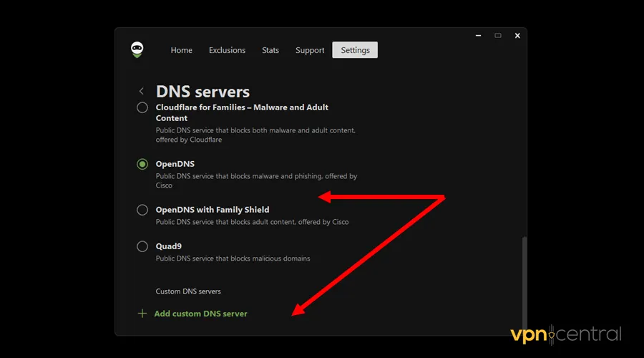644x358 pixels.
Task: Switch to the Exclusions tab
Action: 227,50
